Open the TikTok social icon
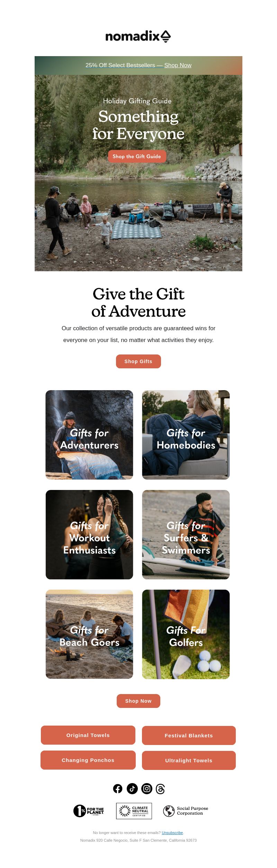277x868 pixels. coord(132,789)
